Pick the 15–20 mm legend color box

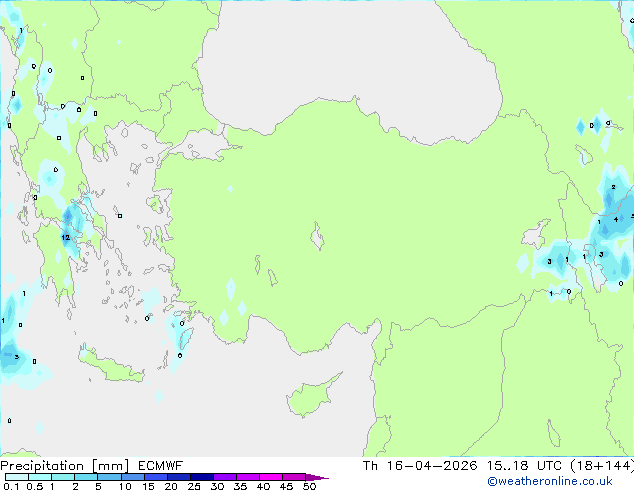click(x=155, y=477)
